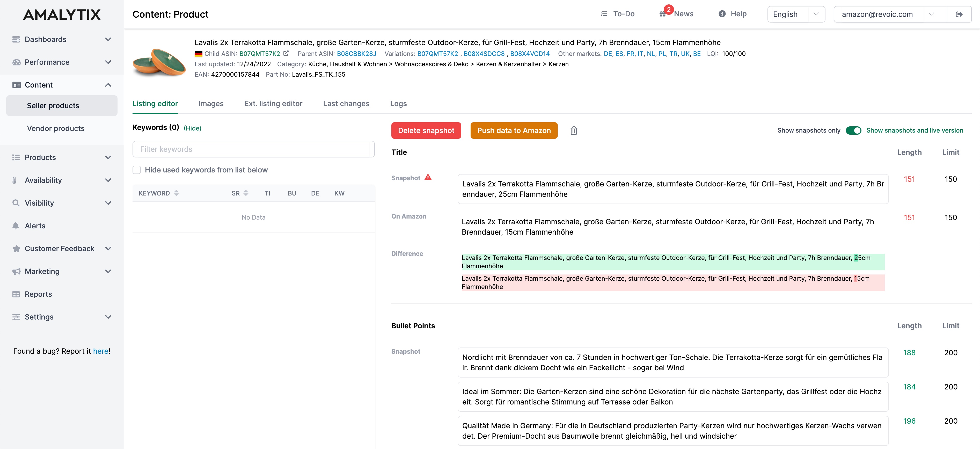Click the snapshot title warning triangle
This screenshot has width=980, height=449.
[428, 177]
